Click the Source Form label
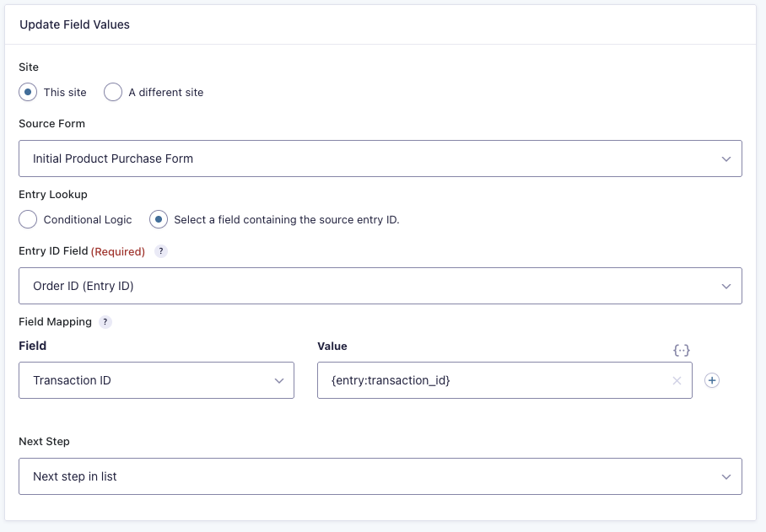 point(51,123)
